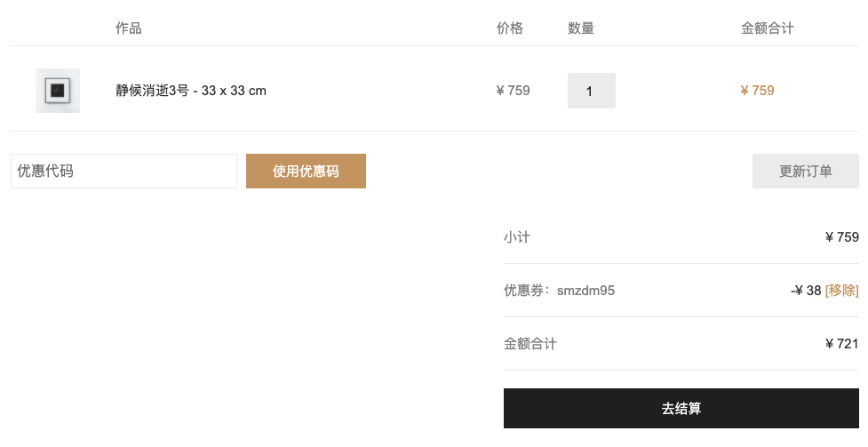868x447 pixels.
Task: Click the coupon code text smzdm95
Action: (585, 291)
